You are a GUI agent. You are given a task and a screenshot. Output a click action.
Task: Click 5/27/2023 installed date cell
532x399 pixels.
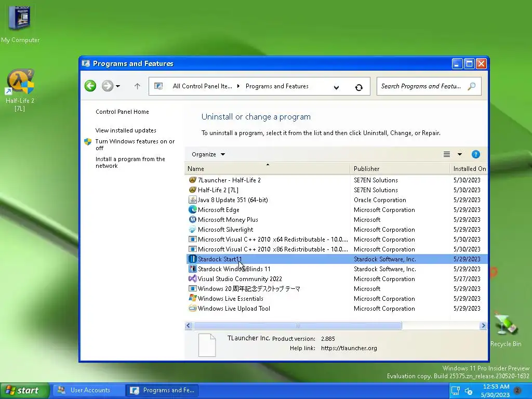point(467,279)
